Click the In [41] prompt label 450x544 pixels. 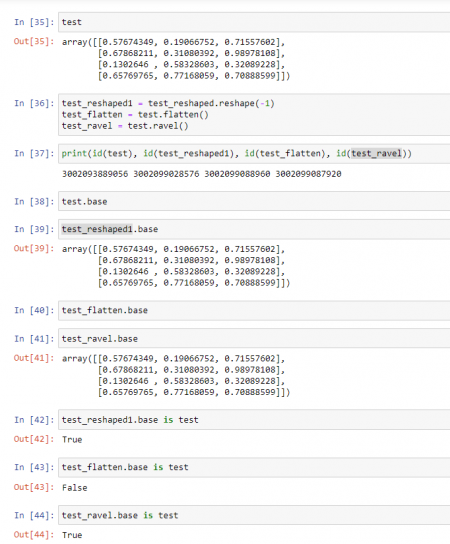click(x=34, y=339)
